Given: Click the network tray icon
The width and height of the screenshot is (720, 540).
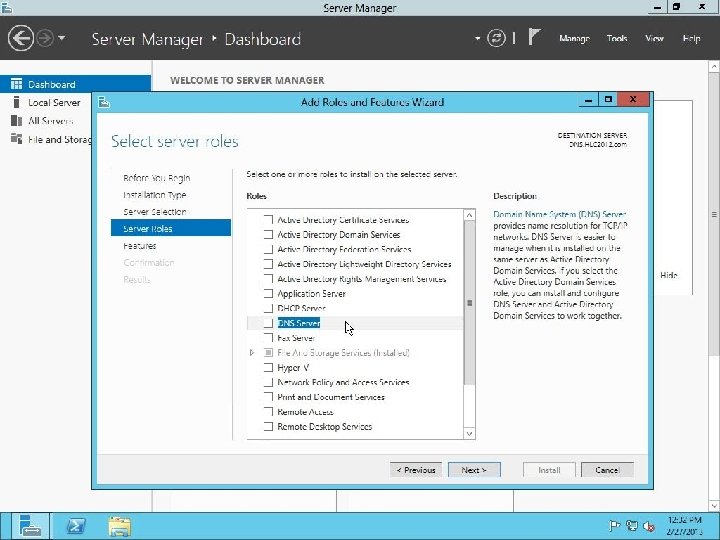Looking at the screenshot, I should [632, 526].
